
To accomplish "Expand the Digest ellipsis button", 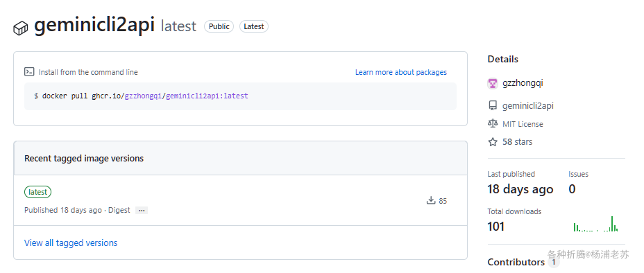I will (x=142, y=210).
